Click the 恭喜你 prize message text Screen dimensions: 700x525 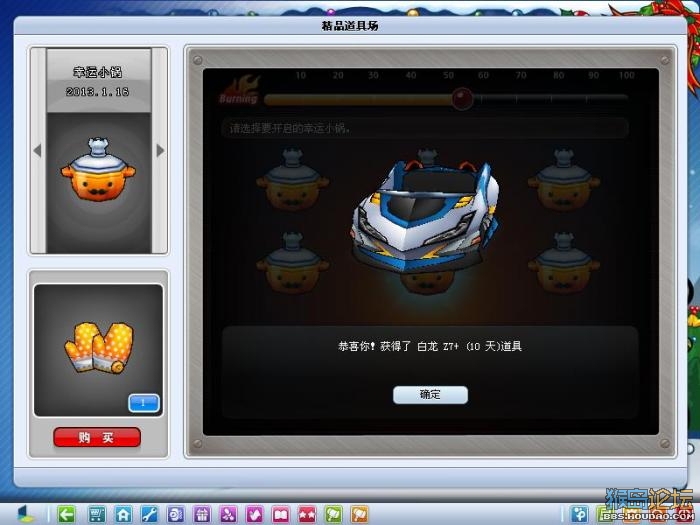[x=430, y=346]
